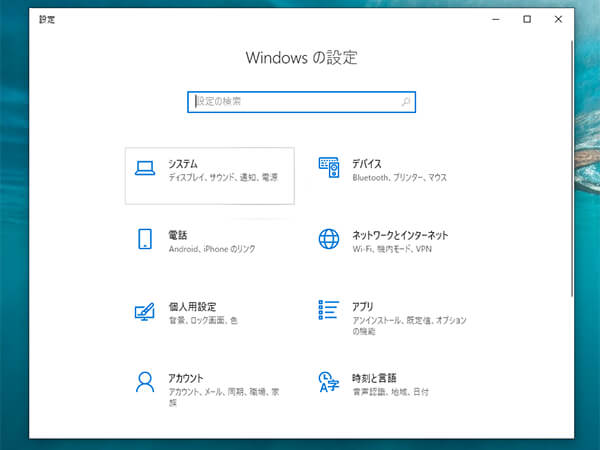Click the phone icon for 電話
This screenshot has height=450, width=600.
click(145, 239)
